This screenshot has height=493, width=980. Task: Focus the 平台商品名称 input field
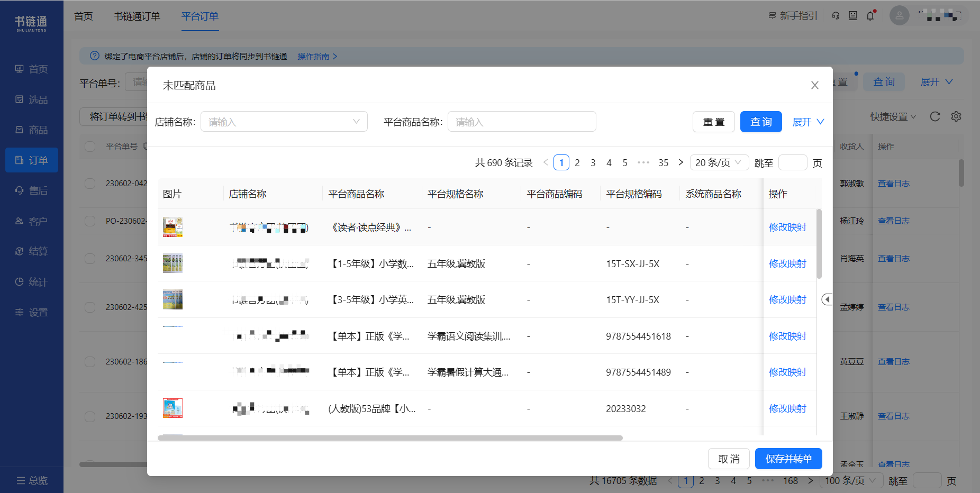[x=522, y=122]
